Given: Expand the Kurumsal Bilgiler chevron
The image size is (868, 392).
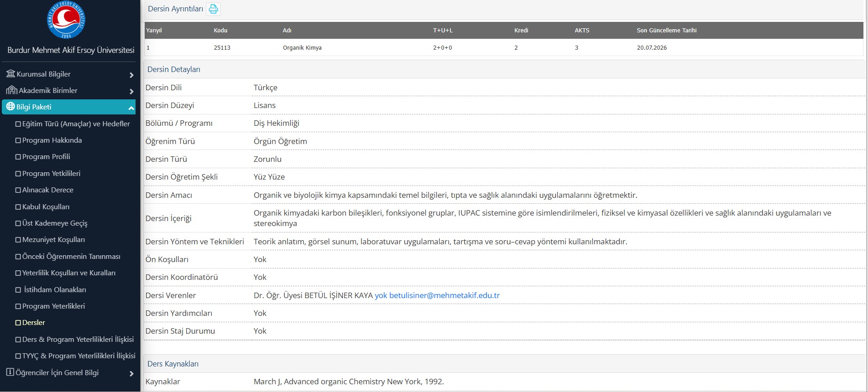Looking at the screenshot, I should click(131, 75).
